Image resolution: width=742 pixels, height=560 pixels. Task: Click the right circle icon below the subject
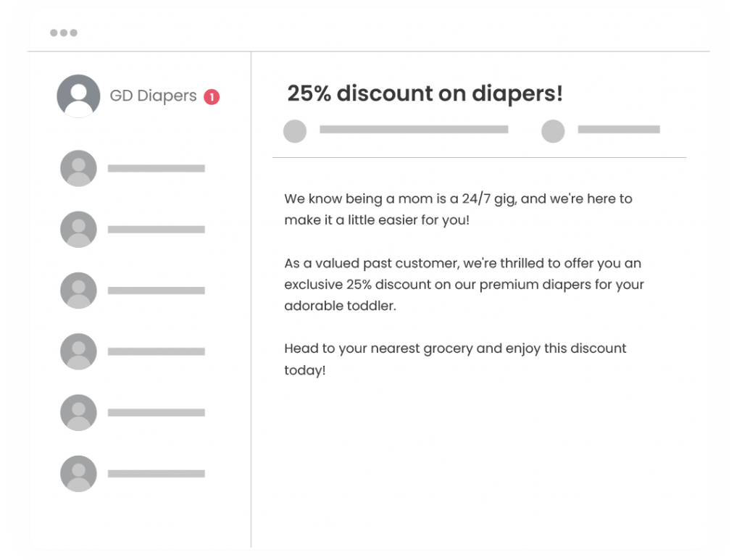tap(553, 131)
